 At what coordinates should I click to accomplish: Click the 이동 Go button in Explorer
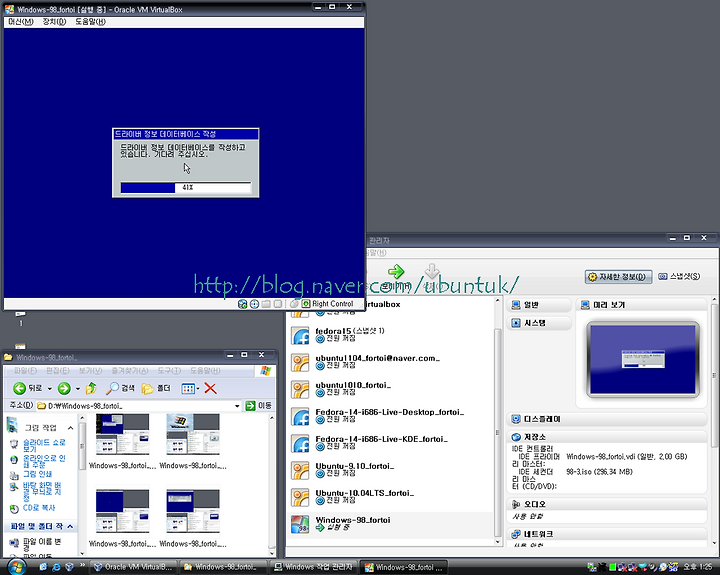tap(259, 406)
